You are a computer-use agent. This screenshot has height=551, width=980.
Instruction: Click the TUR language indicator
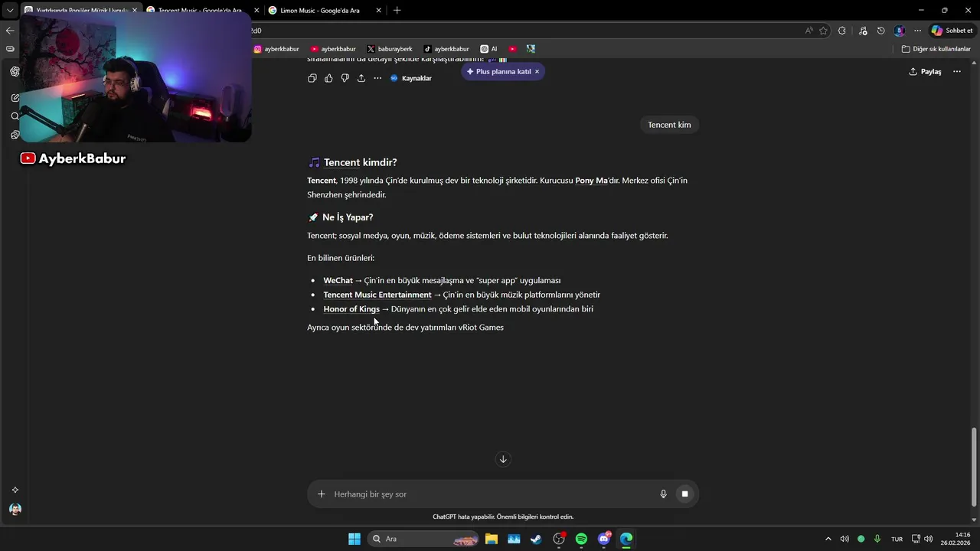[x=897, y=539]
